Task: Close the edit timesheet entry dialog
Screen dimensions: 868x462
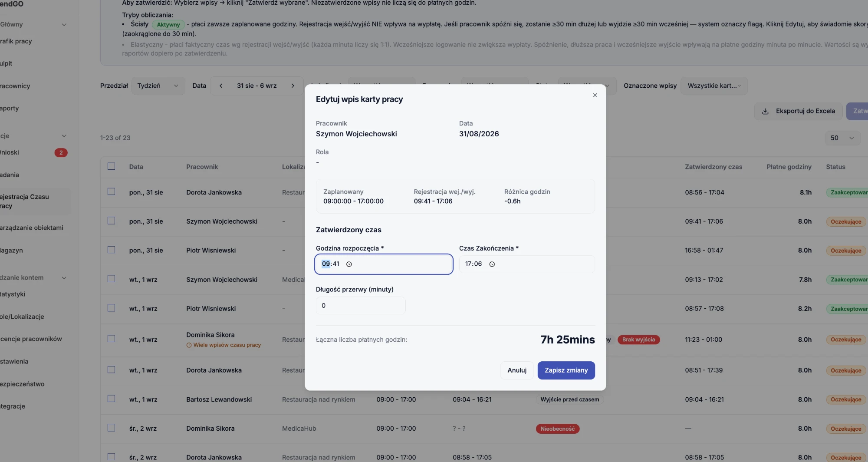Action: [x=595, y=96]
